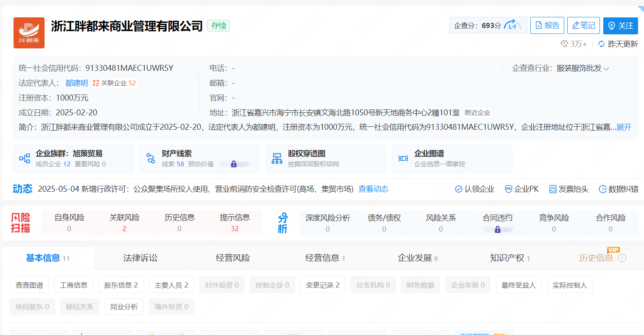Open 竞争风险 analysis item
This screenshot has height=335, width=644.
554,223
